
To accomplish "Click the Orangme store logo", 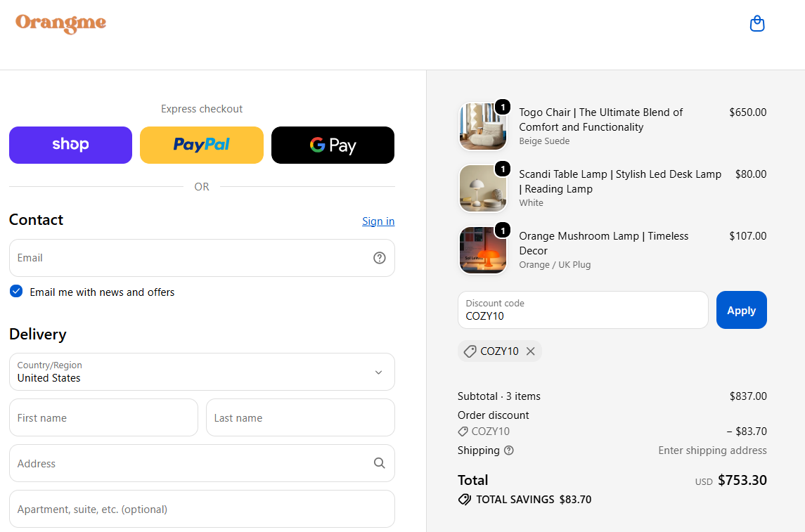I will [60, 24].
